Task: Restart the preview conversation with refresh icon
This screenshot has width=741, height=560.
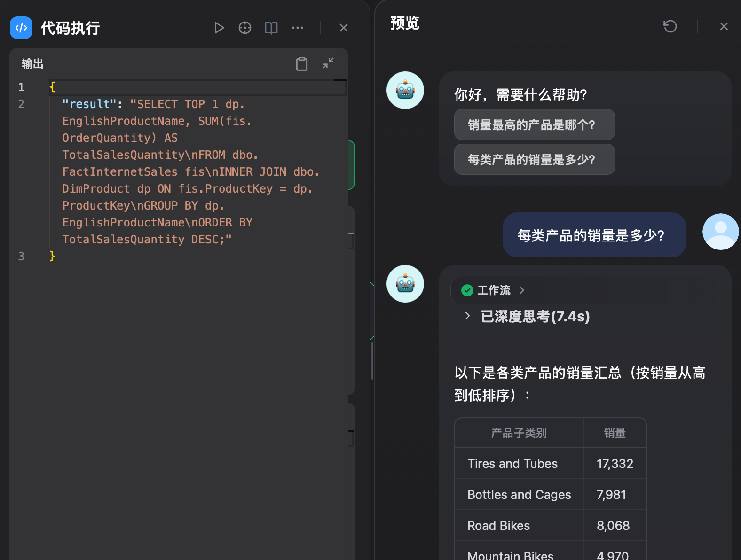Action: (670, 26)
